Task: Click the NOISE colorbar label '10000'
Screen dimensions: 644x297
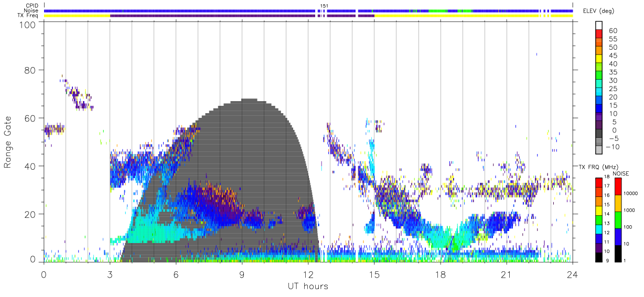Action: pyautogui.click(x=631, y=194)
